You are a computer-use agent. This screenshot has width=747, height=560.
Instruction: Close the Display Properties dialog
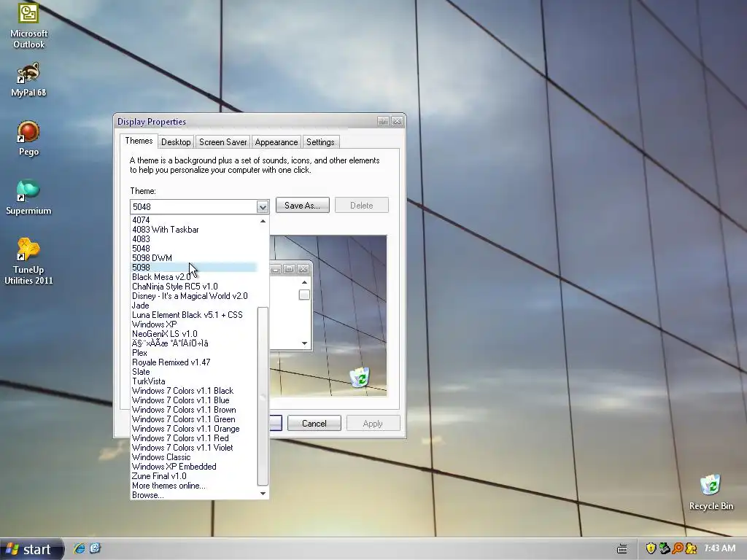[397, 122]
